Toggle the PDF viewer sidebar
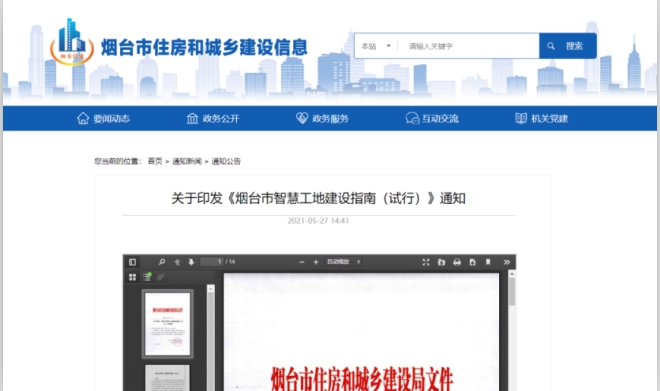 (132, 262)
